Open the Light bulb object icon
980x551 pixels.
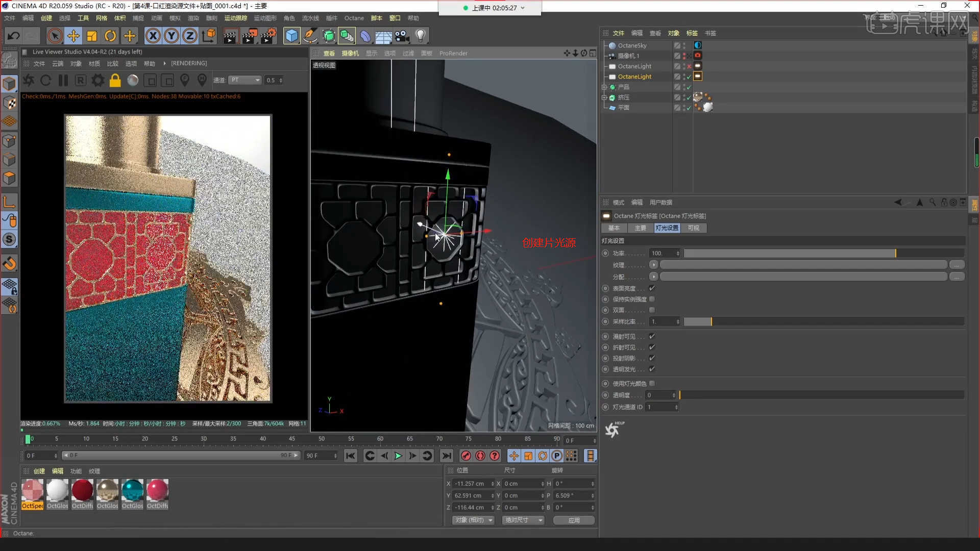tap(421, 36)
